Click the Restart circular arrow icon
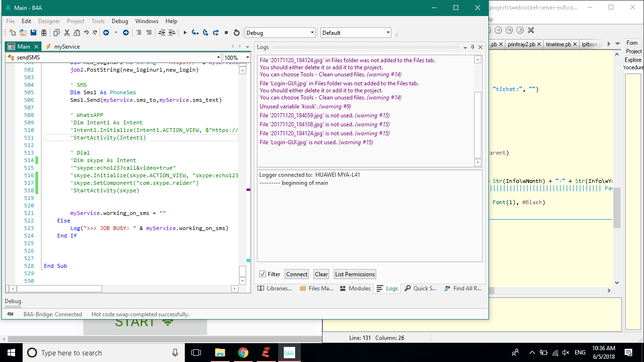The height and width of the screenshot is (362, 644). 237,33
